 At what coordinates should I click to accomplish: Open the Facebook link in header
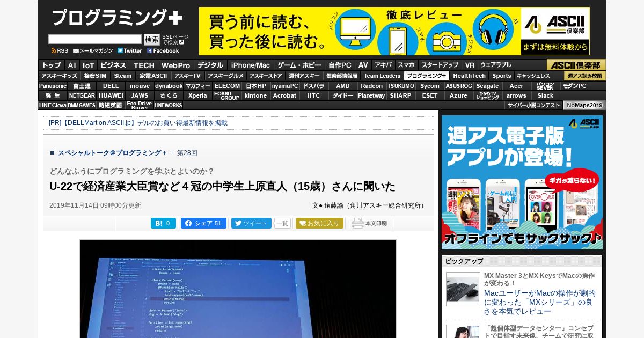point(163,51)
